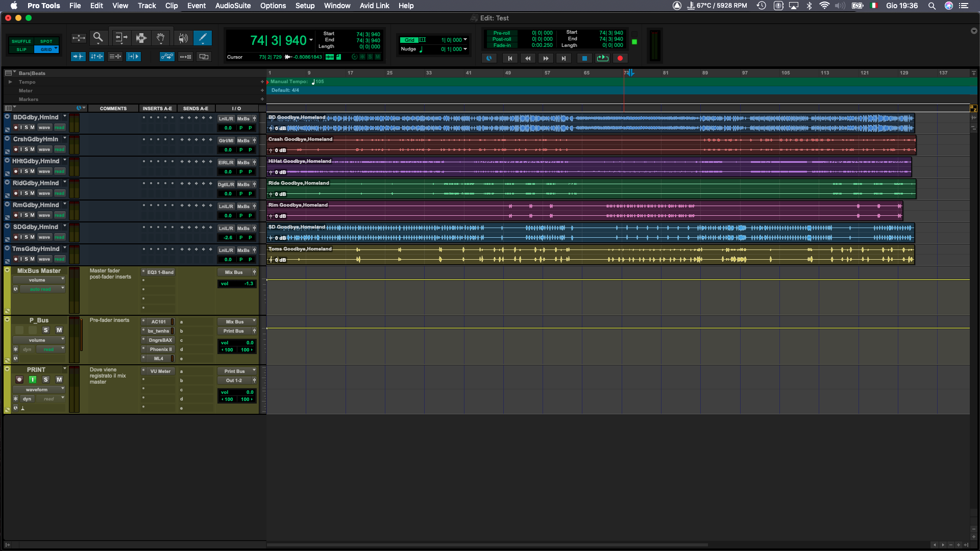Open the AudioSuite menu
980x551 pixels.
point(233,6)
